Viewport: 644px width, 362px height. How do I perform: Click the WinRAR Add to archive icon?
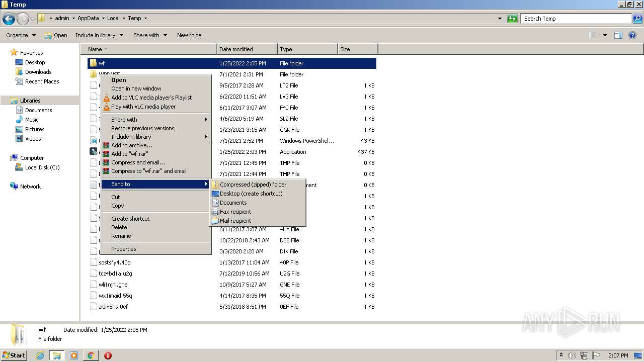pyautogui.click(x=106, y=145)
